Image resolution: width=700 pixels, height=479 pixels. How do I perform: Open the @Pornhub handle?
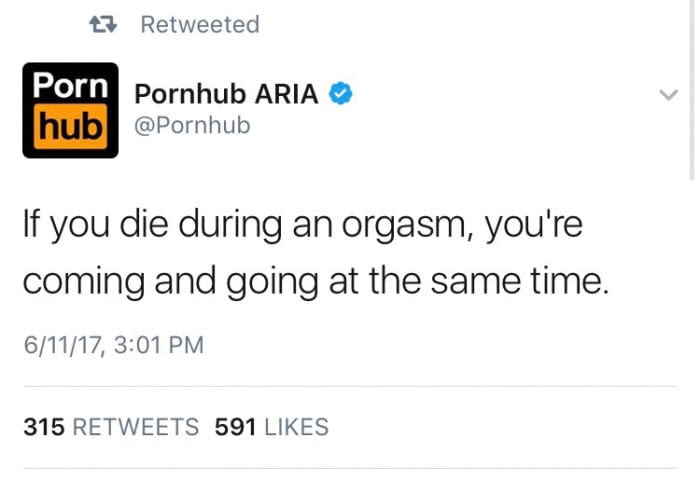pyautogui.click(x=192, y=125)
